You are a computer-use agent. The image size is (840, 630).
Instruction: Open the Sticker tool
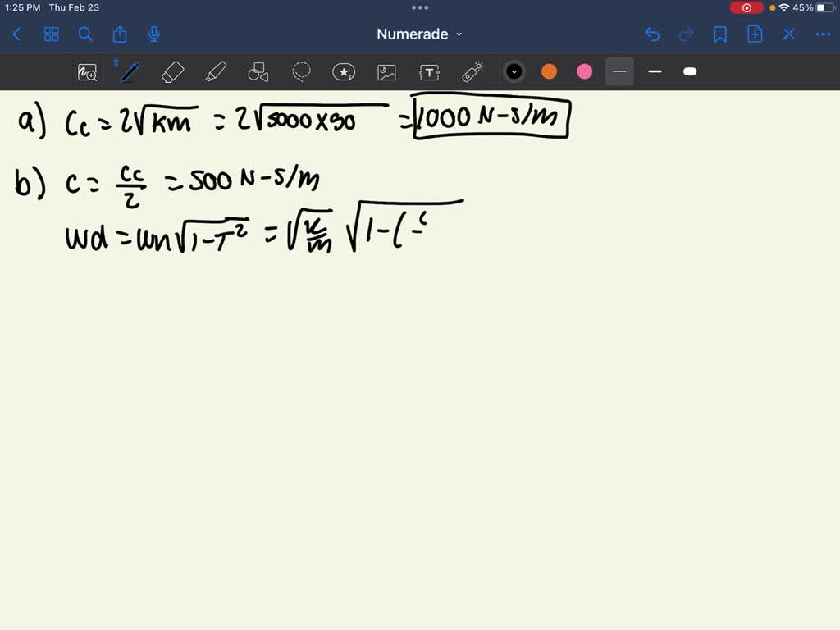pyautogui.click(x=344, y=72)
